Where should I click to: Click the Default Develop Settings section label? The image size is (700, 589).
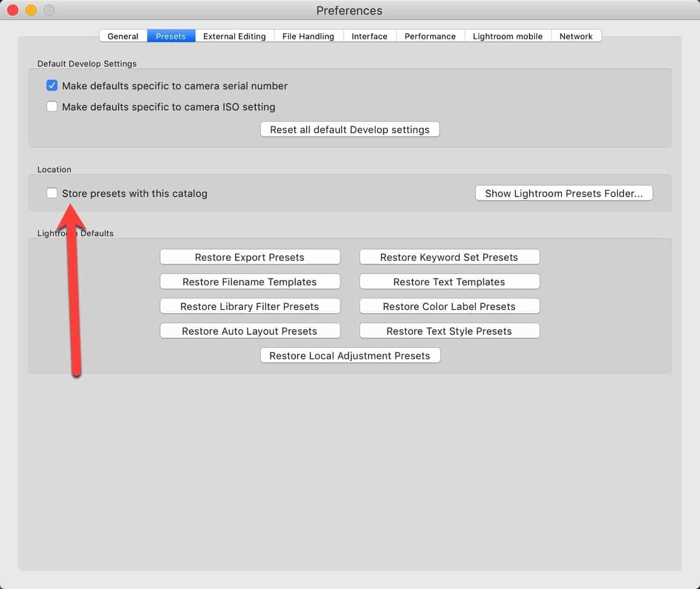pyautogui.click(x=87, y=64)
